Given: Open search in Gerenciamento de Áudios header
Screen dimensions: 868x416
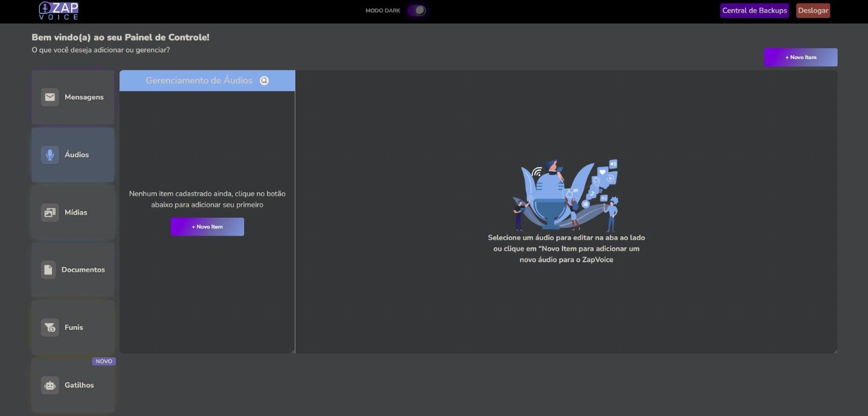Looking at the screenshot, I should coord(264,81).
